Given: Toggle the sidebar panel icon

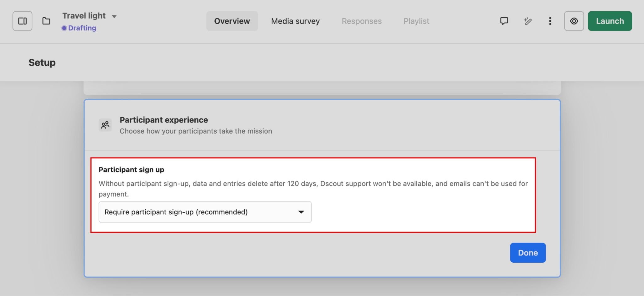Looking at the screenshot, I should tap(22, 21).
